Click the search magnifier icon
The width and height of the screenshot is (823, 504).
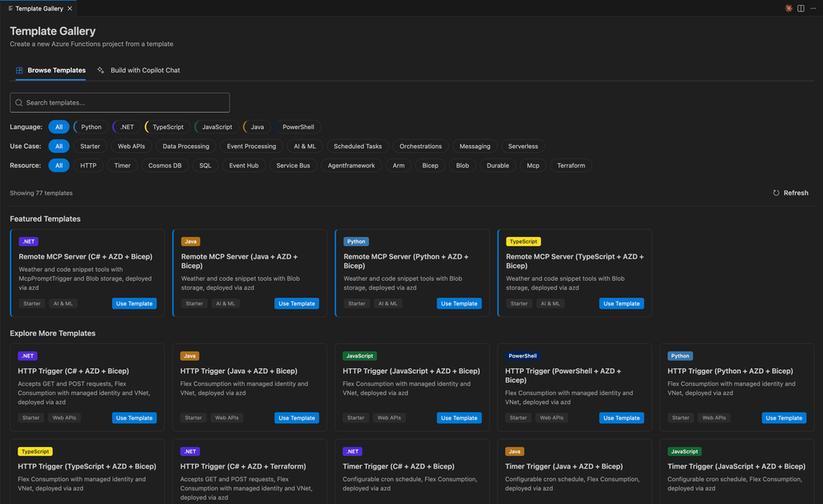pyautogui.click(x=19, y=103)
